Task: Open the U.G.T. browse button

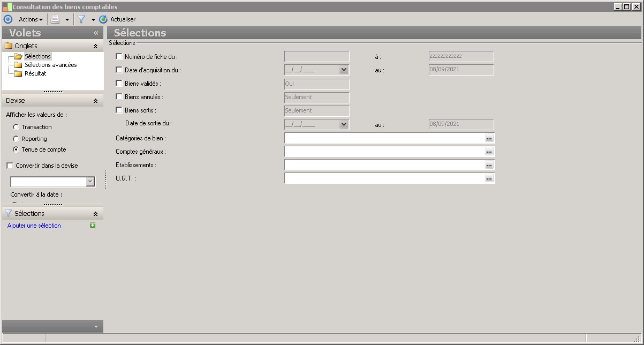Action: point(489,178)
